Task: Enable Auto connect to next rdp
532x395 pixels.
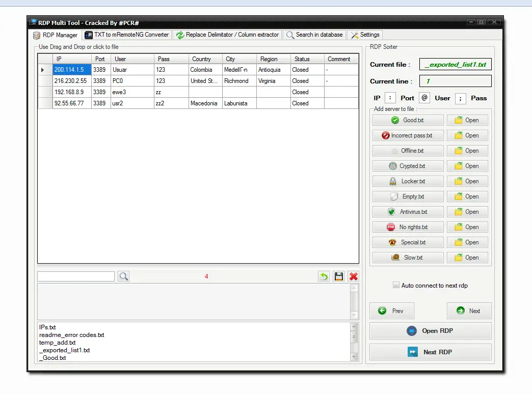Action: 396,285
